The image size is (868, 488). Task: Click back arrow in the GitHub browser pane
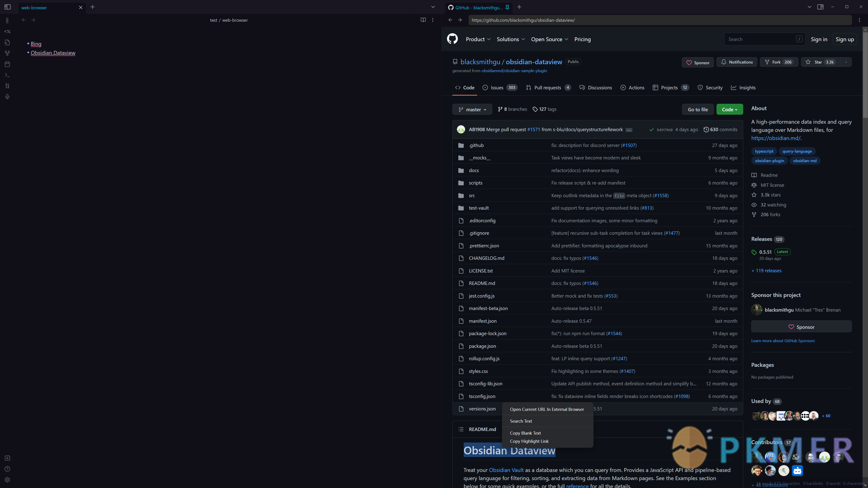click(x=450, y=20)
